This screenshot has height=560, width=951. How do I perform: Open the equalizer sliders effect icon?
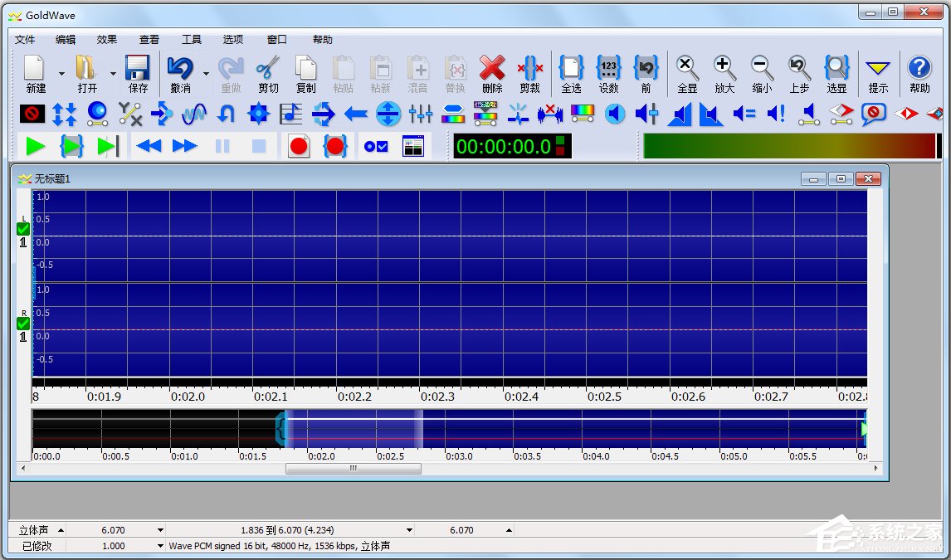pos(421,114)
